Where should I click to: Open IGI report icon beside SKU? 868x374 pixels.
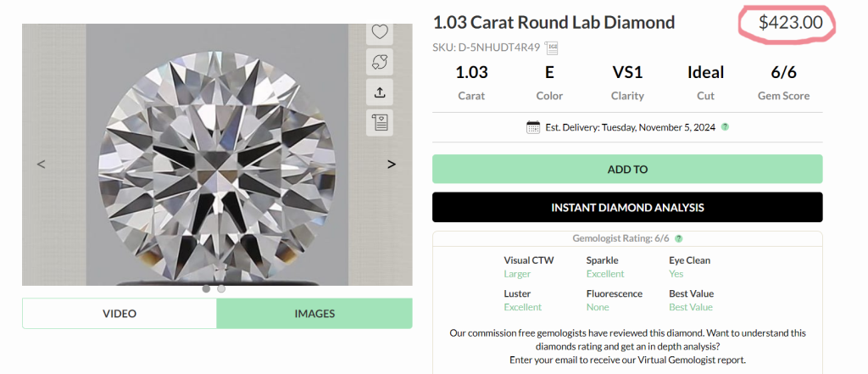point(553,47)
